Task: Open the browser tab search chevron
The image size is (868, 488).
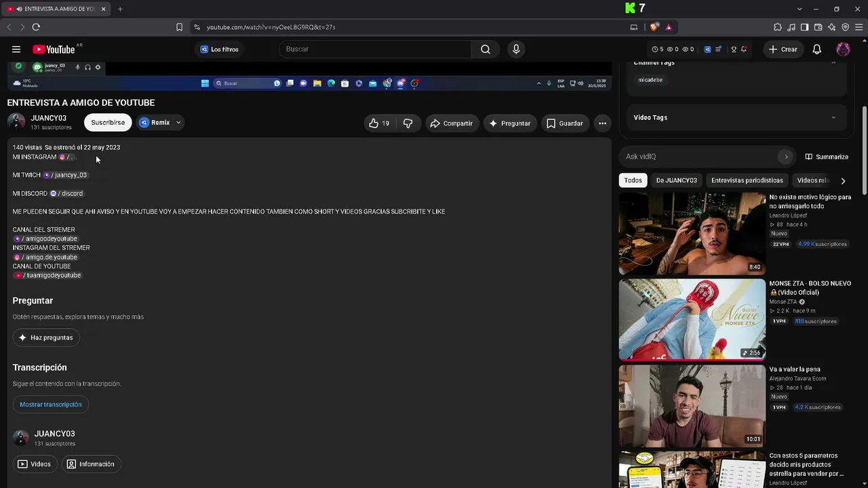Action: [800, 9]
